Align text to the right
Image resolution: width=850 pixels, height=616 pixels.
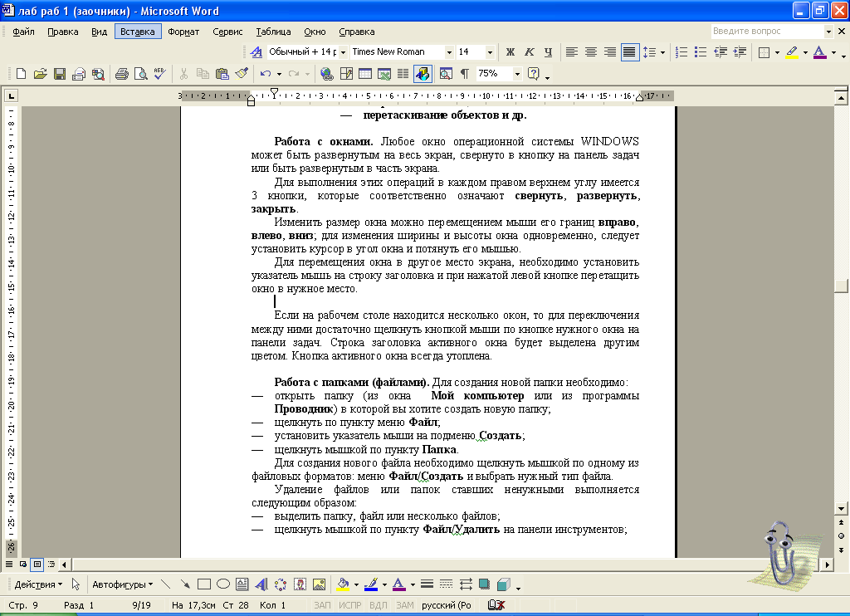pyautogui.click(x=610, y=52)
